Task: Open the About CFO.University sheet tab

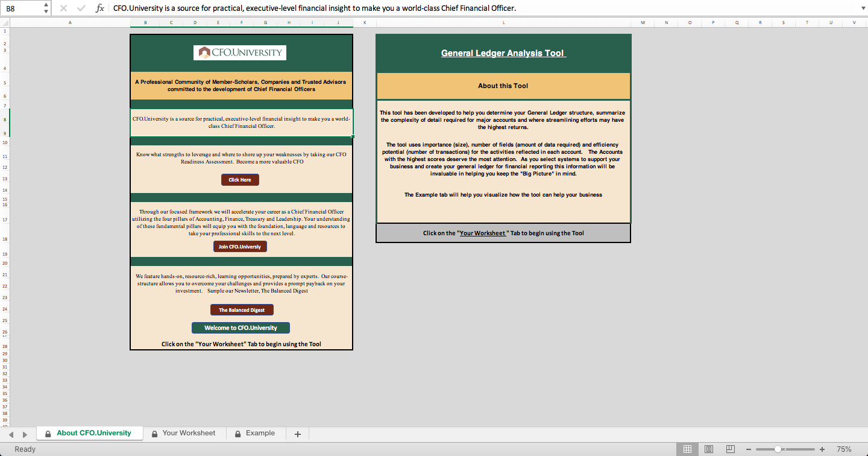Action: 90,433
